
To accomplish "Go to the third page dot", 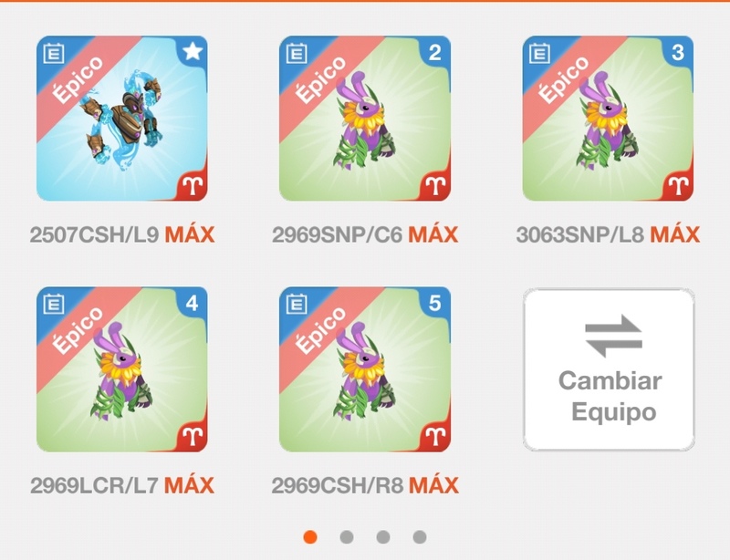I will 382,536.
